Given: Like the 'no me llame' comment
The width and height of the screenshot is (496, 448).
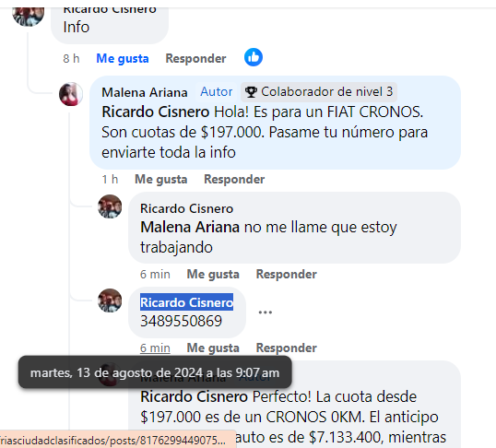Looking at the screenshot, I should tap(213, 275).
